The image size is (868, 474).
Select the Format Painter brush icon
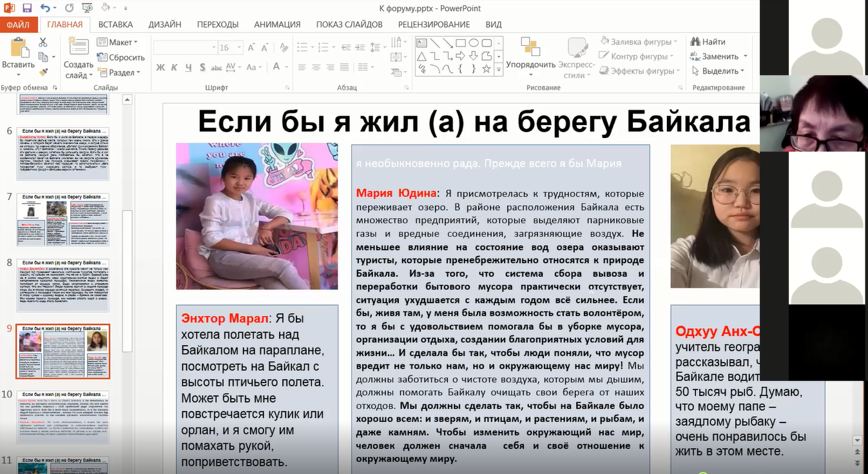43,72
